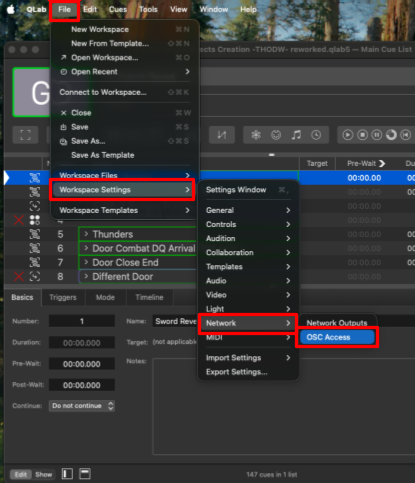Choose Save in File menu
The image size is (415, 483).
tap(125, 127)
